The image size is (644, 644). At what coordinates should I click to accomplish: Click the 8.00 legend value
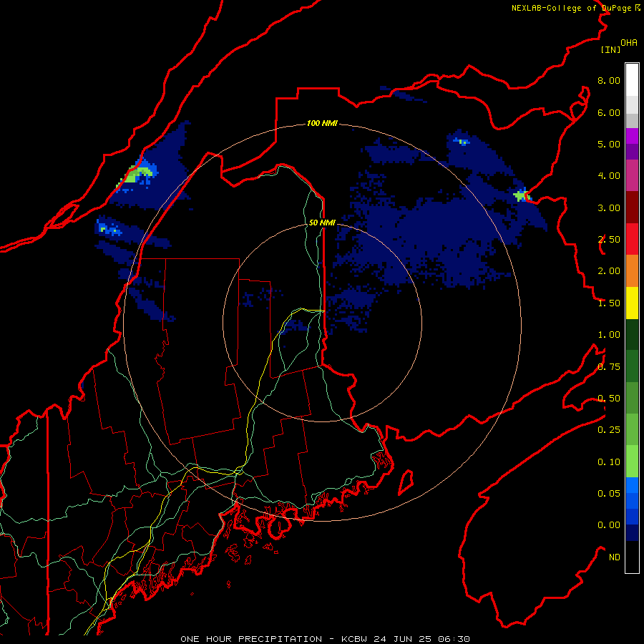pos(609,80)
